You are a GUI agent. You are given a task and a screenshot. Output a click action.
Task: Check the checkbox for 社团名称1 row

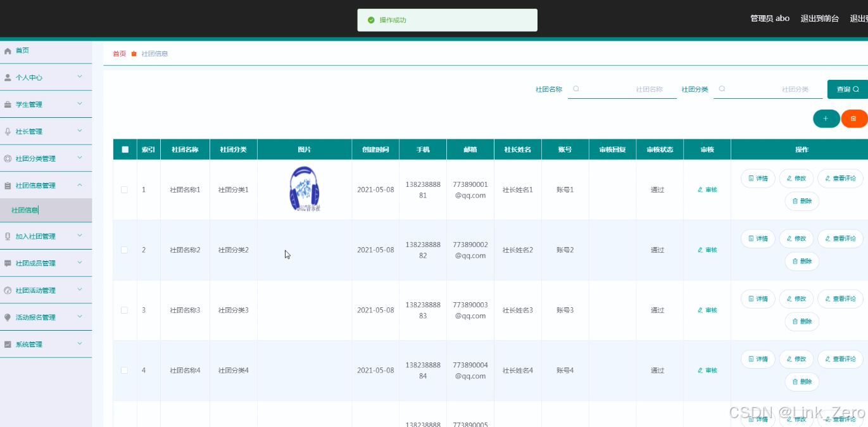click(124, 189)
